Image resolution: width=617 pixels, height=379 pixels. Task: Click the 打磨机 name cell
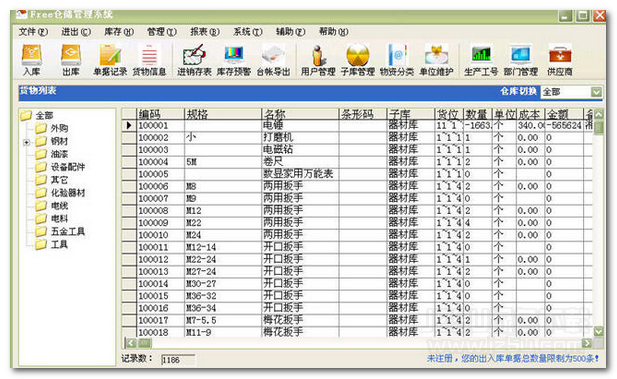(300, 138)
